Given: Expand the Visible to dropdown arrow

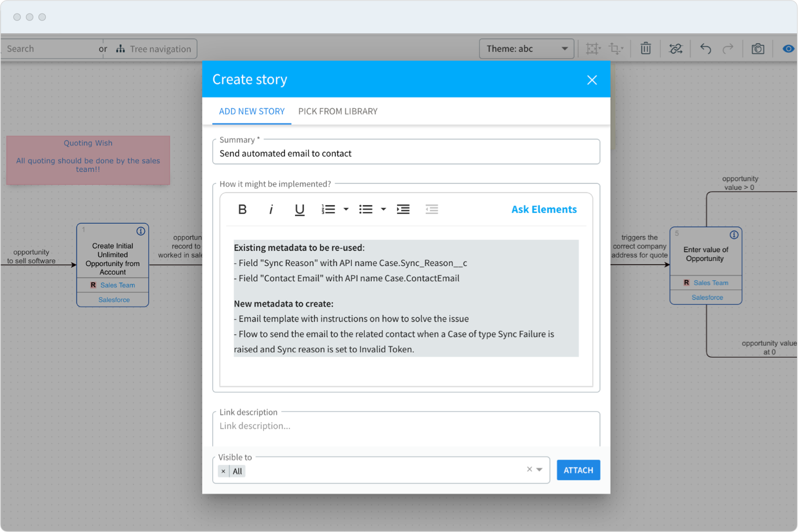Looking at the screenshot, I should [x=539, y=469].
